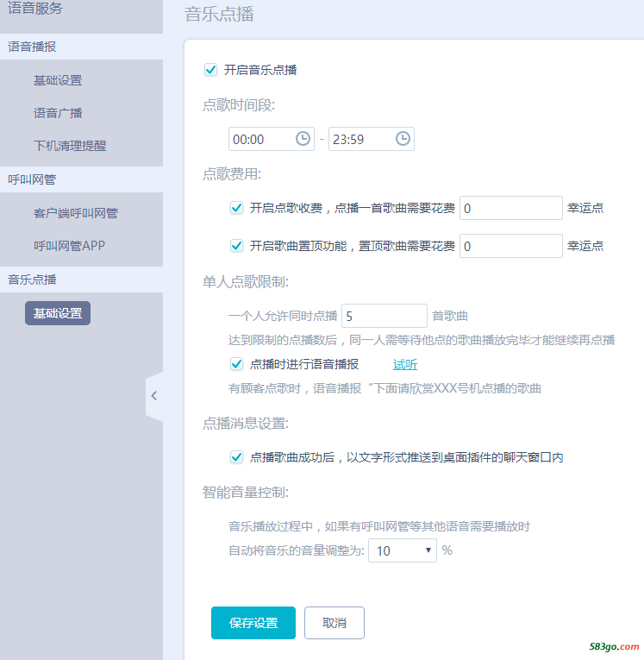644x660 pixels.
Task: Click the 保存设置 button
Action: coord(253,623)
